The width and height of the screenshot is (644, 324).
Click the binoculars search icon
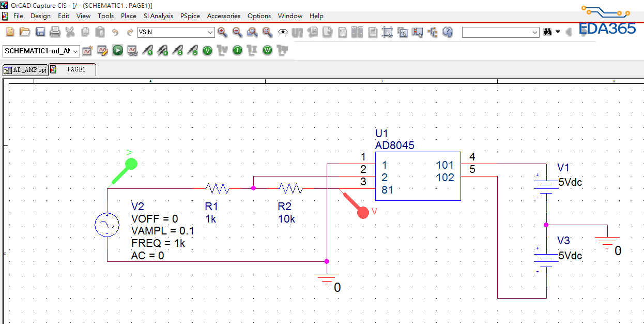click(x=547, y=32)
